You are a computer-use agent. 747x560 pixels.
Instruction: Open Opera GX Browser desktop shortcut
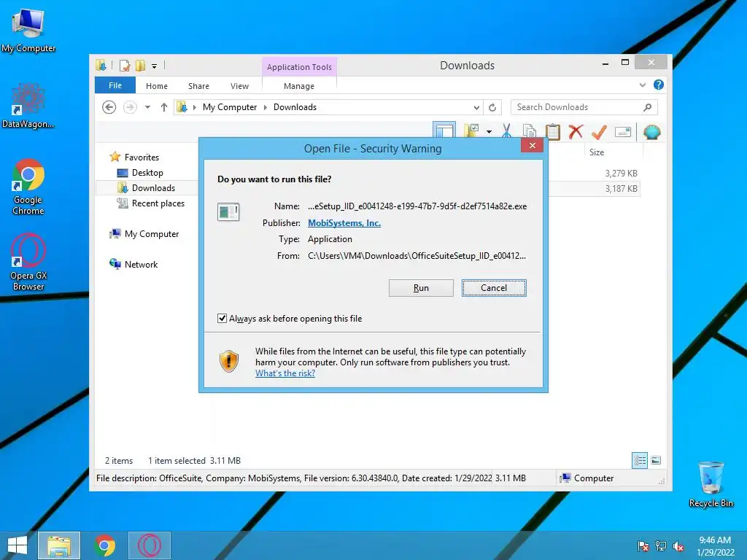tap(28, 262)
